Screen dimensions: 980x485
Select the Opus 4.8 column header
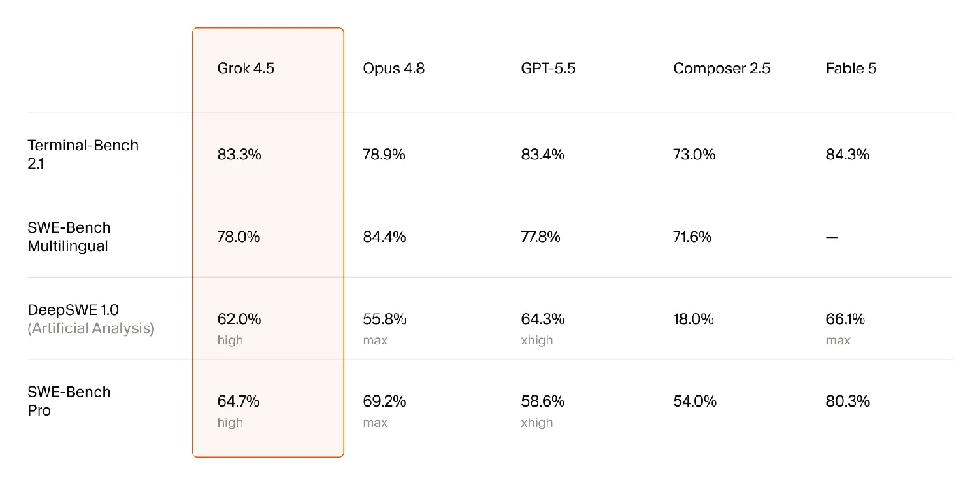(394, 68)
